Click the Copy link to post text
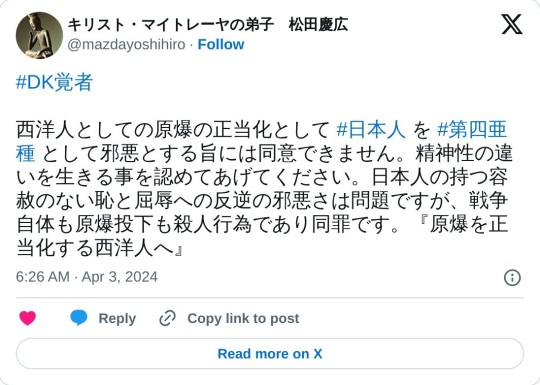Viewport: 540px width, 385px height. (243, 318)
